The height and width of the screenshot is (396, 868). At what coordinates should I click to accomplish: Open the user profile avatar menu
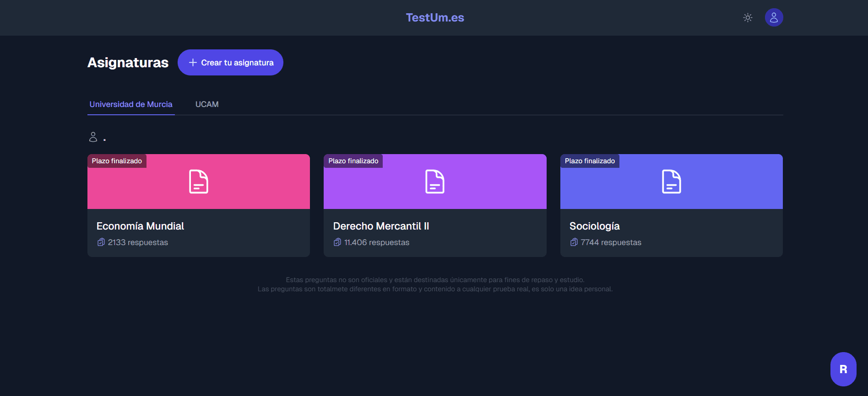coord(774,17)
